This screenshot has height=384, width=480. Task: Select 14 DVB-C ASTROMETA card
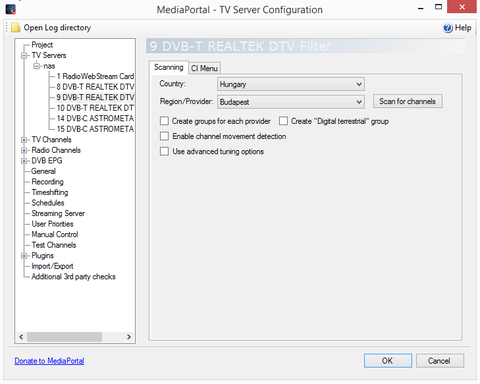(95, 118)
